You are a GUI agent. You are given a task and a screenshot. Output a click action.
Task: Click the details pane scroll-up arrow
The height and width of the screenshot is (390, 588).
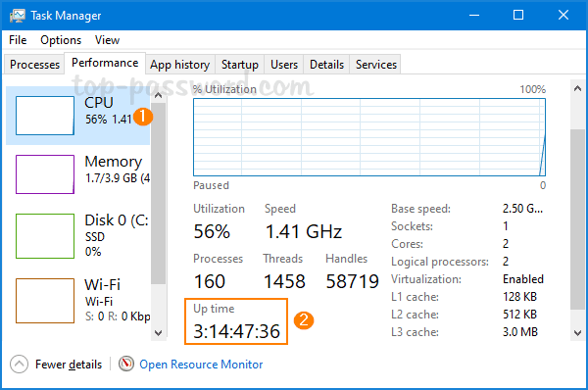(x=577, y=88)
